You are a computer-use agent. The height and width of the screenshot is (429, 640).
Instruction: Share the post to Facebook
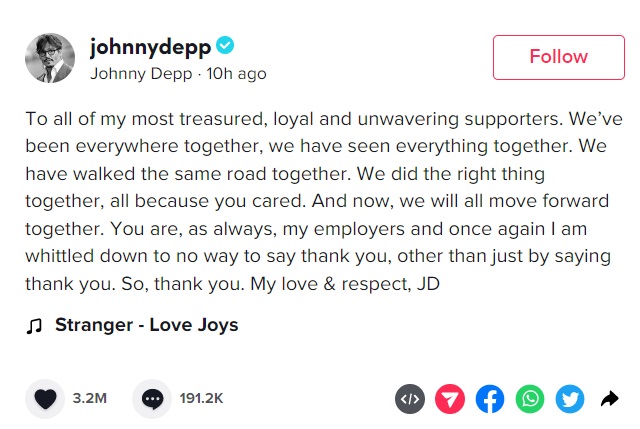pos(490,399)
